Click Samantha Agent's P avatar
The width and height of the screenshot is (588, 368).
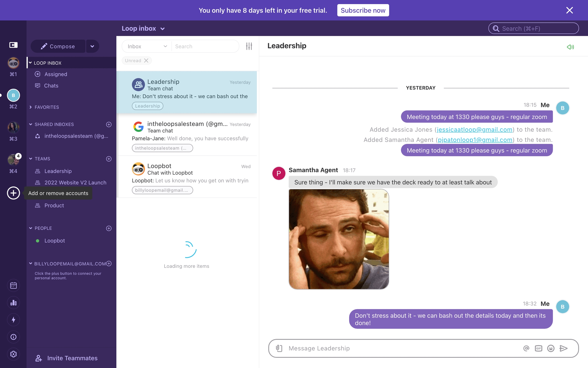pyautogui.click(x=279, y=173)
